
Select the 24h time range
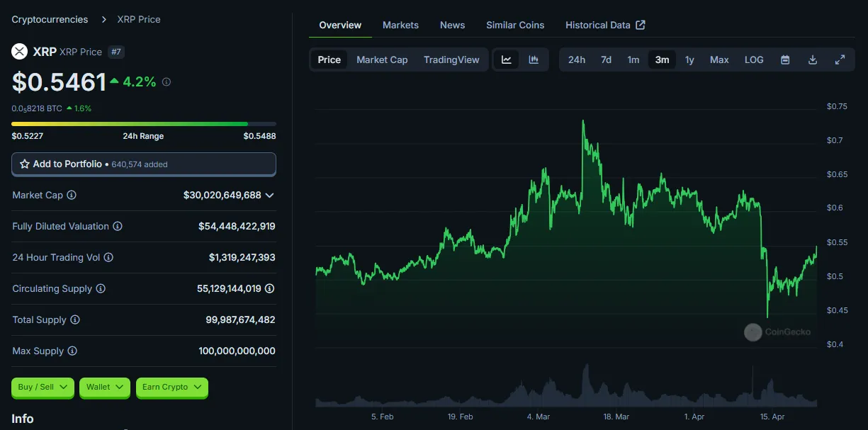coord(577,60)
